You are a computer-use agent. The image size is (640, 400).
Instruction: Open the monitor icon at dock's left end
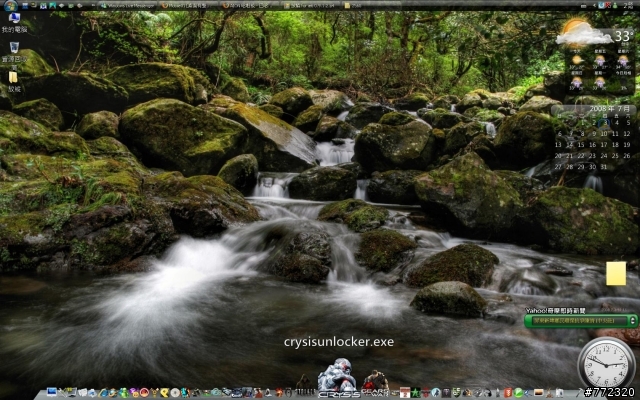pos(52,393)
